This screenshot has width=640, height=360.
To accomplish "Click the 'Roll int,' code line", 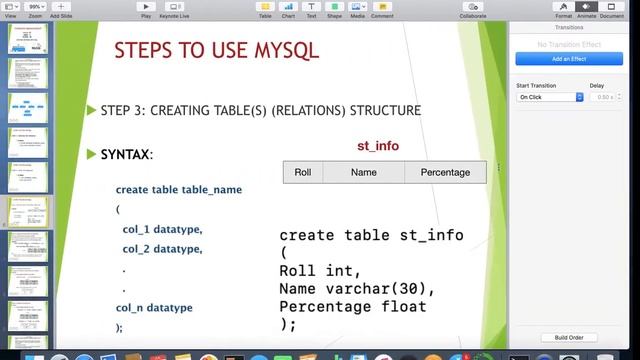I will pyautogui.click(x=320, y=271).
